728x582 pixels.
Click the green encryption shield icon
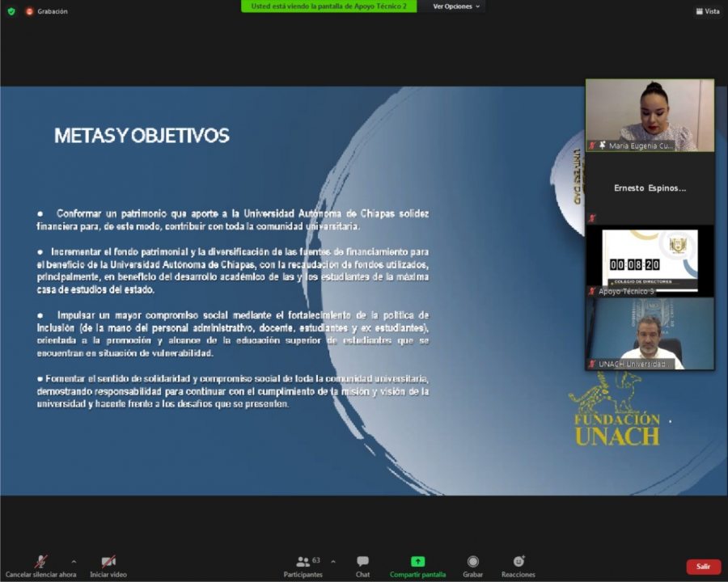(11, 11)
